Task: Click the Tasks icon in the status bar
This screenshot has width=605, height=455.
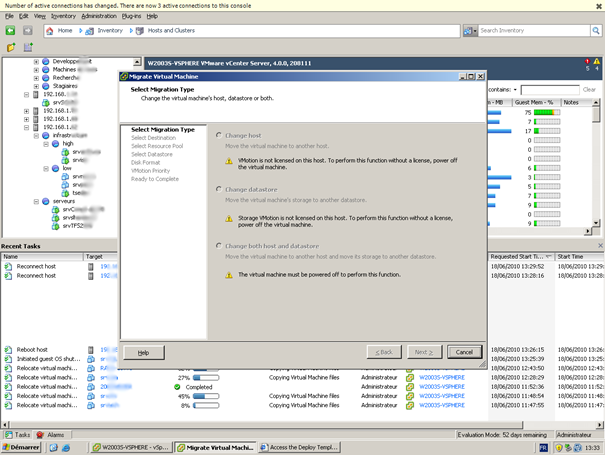Action: [9, 435]
